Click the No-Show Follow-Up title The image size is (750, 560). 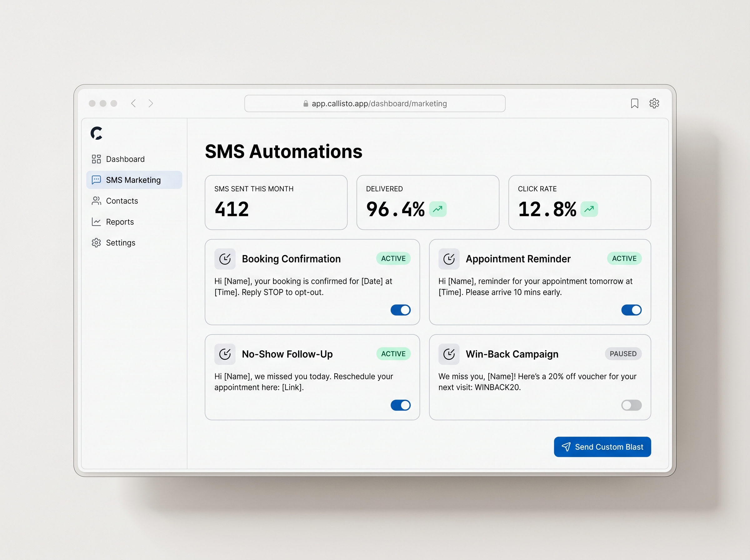[287, 354]
